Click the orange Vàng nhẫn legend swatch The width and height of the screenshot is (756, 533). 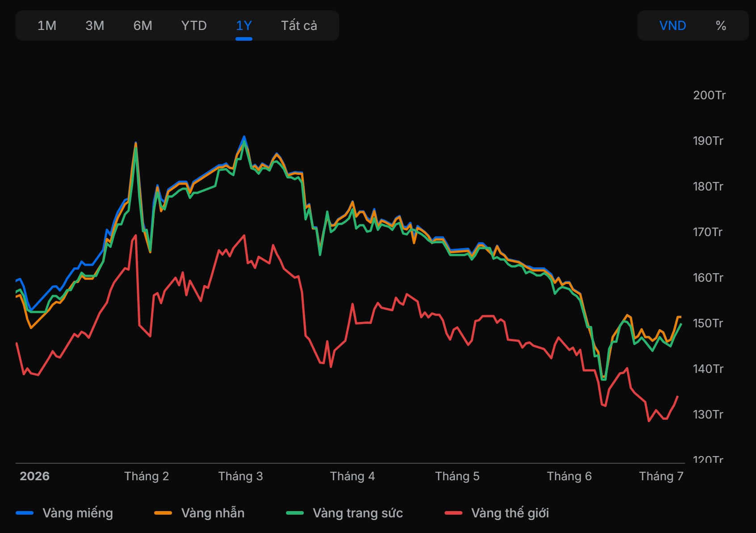pos(163,513)
